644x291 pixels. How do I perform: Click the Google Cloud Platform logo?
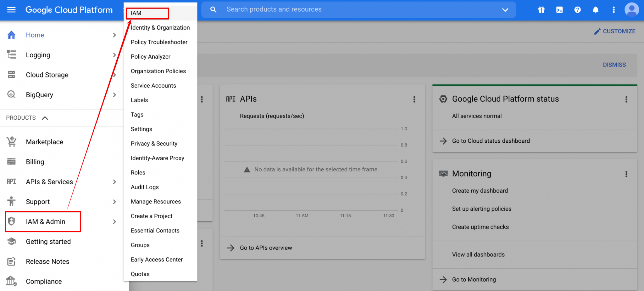click(x=69, y=10)
